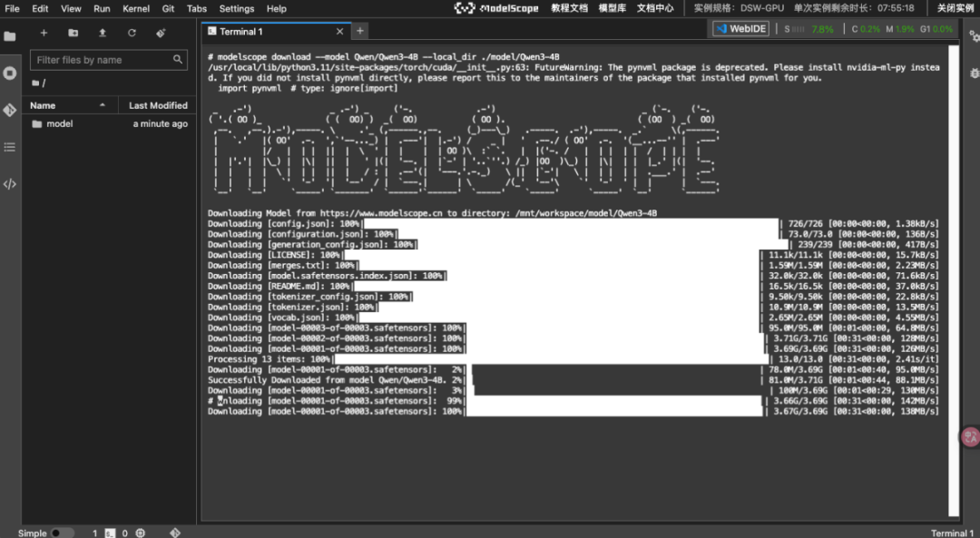This screenshot has height=538, width=980.
Task: Toggle Simple interface mode switch
Action: pyautogui.click(x=62, y=533)
